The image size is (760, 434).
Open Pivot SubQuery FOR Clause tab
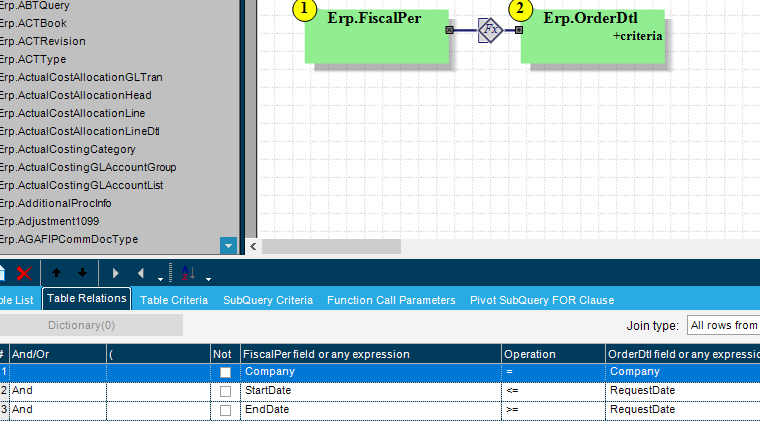click(x=542, y=300)
